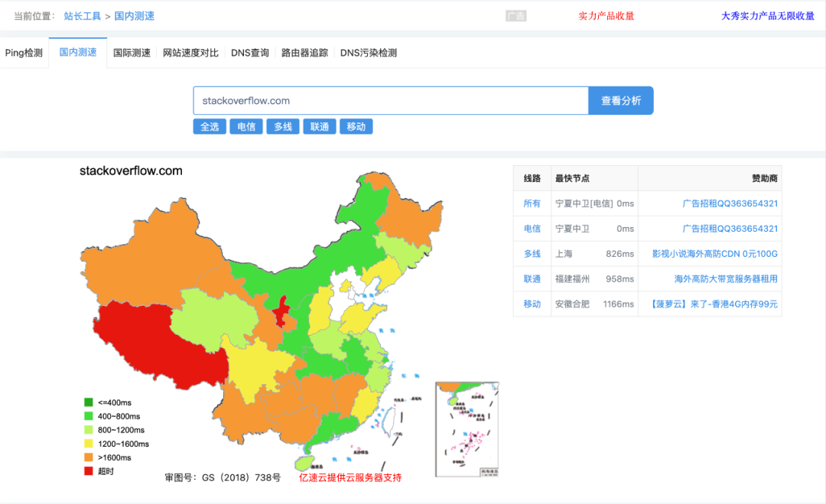Switch to the 路由器追踪 tab

point(304,53)
